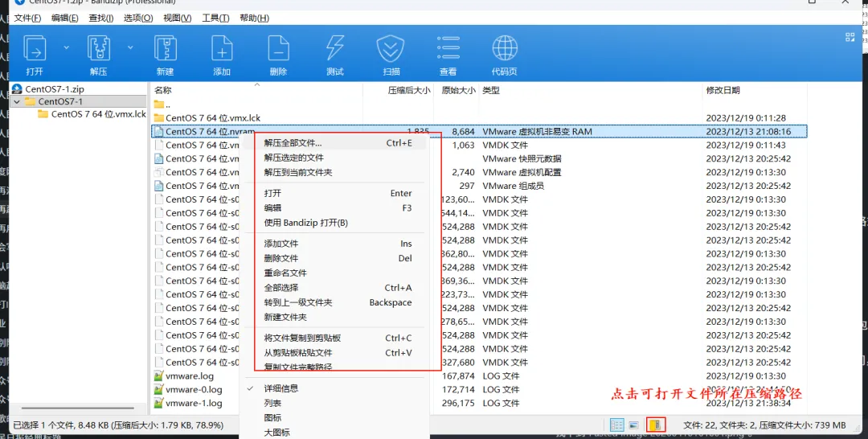Open dropdown arrow next to 解压 button
The image size is (868, 439).
(130, 47)
